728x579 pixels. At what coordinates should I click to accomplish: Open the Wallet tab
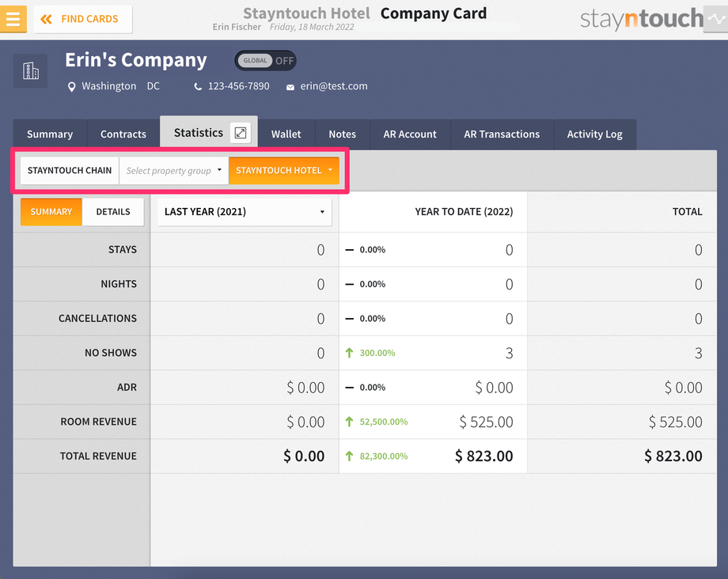tap(286, 134)
